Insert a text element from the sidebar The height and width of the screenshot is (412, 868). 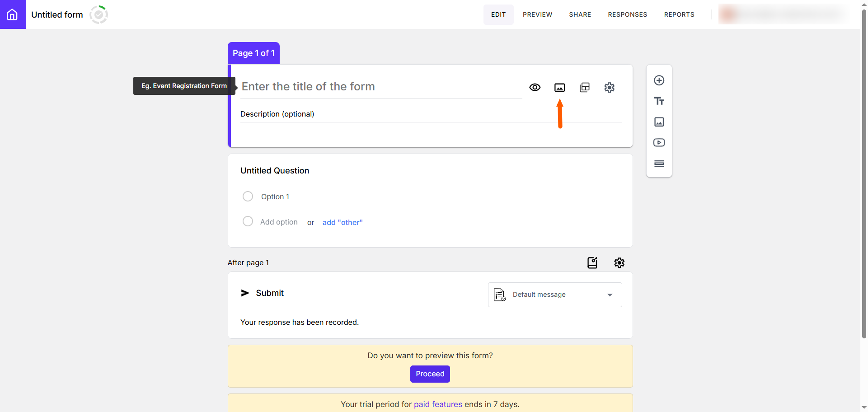pyautogui.click(x=659, y=101)
